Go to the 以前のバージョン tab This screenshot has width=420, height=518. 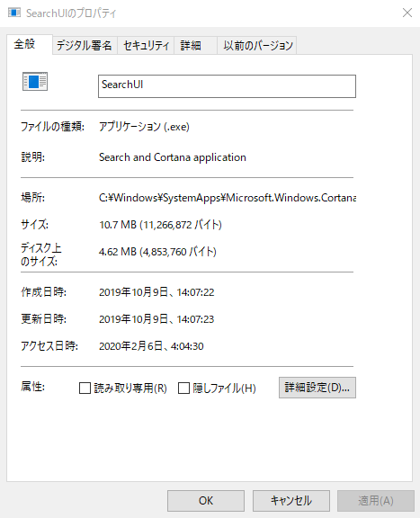pos(256,45)
